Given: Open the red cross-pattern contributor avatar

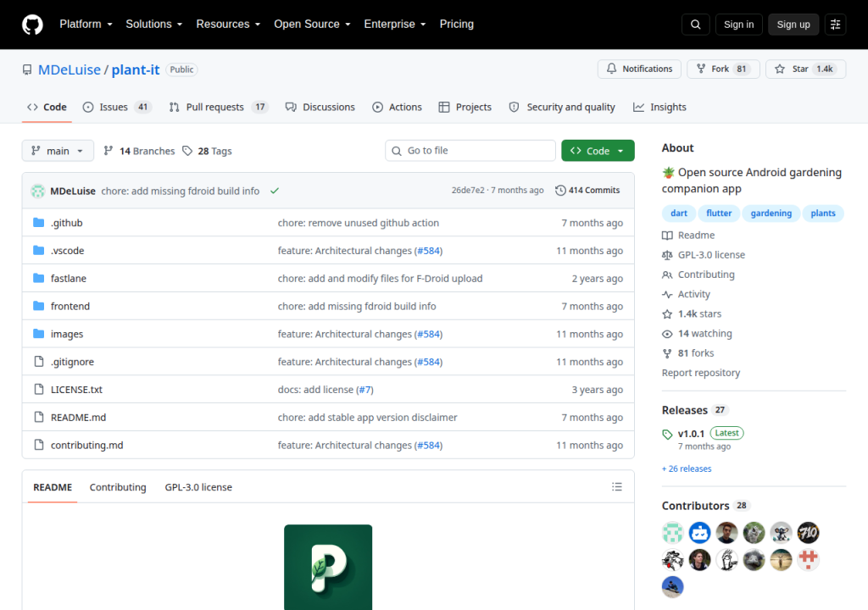Looking at the screenshot, I should click(x=808, y=560).
